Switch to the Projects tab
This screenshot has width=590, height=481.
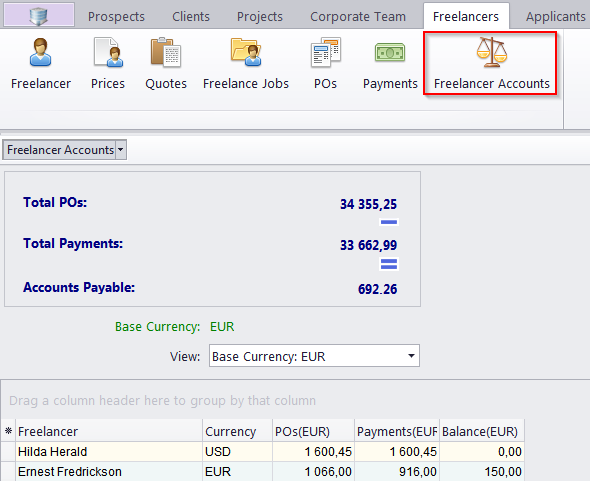pyautogui.click(x=260, y=17)
